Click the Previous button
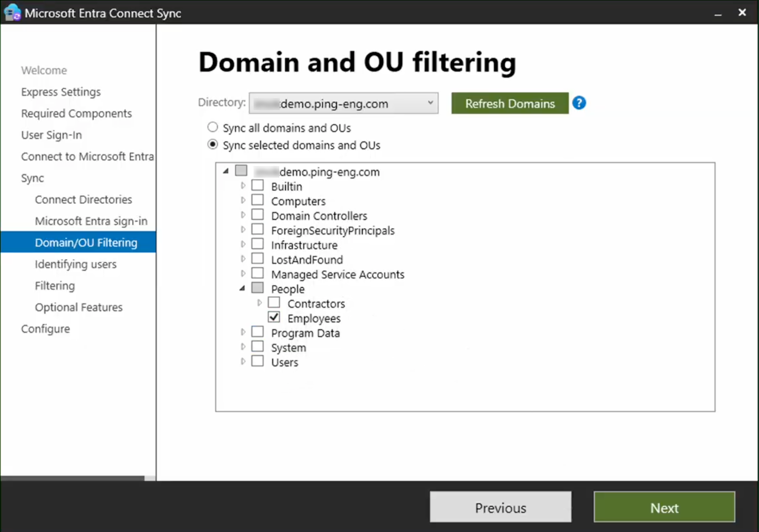The width and height of the screenshot is (759, 532). tap(500, 507)
